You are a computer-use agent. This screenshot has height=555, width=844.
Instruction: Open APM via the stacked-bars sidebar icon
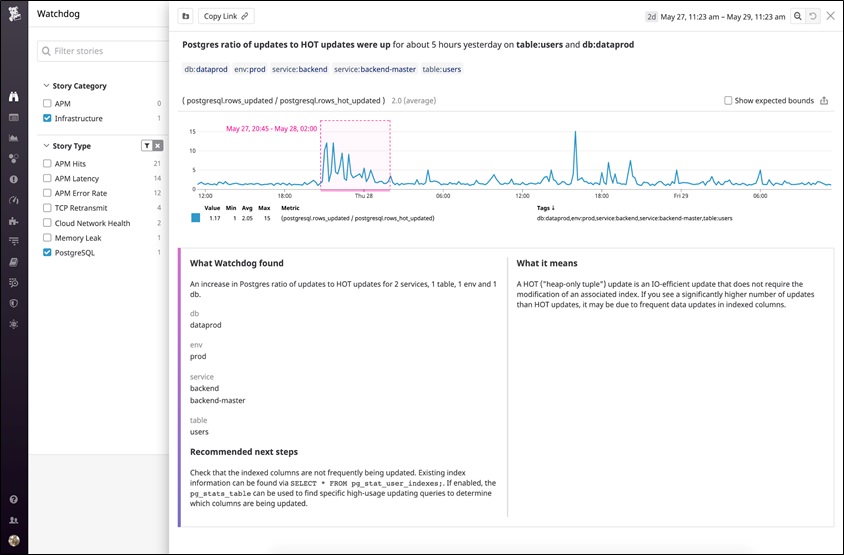(x=14, y=241)
